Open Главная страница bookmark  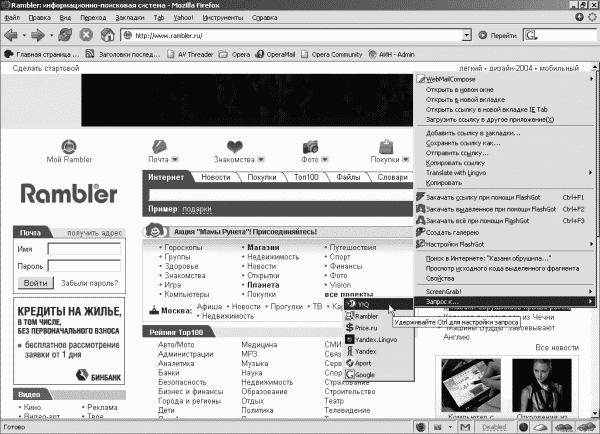42,54
